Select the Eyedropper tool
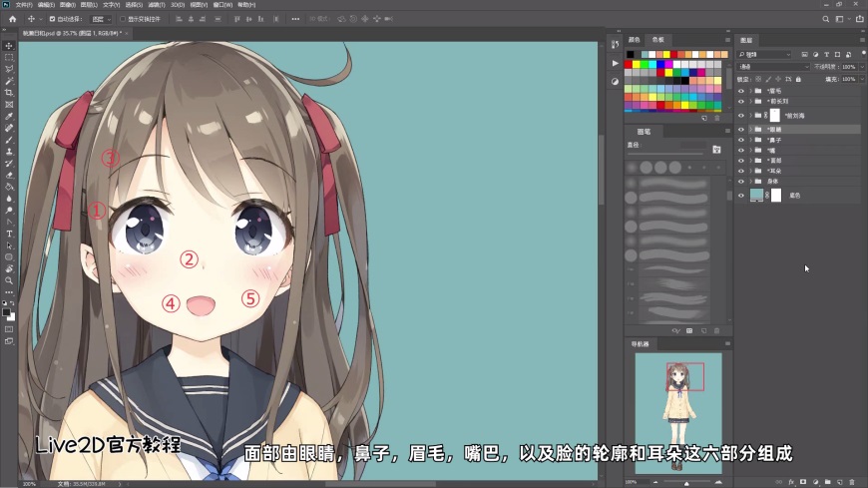The width and height of the screenshot is (868, 488). click(9, 117)
